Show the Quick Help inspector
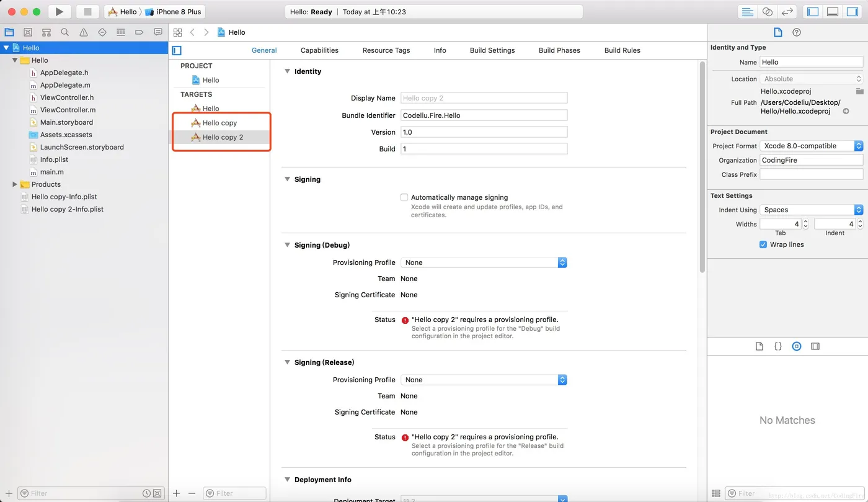 797,32
